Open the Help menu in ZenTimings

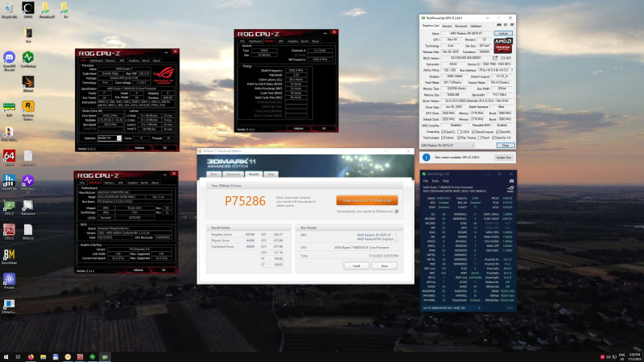tap(446, 180)
